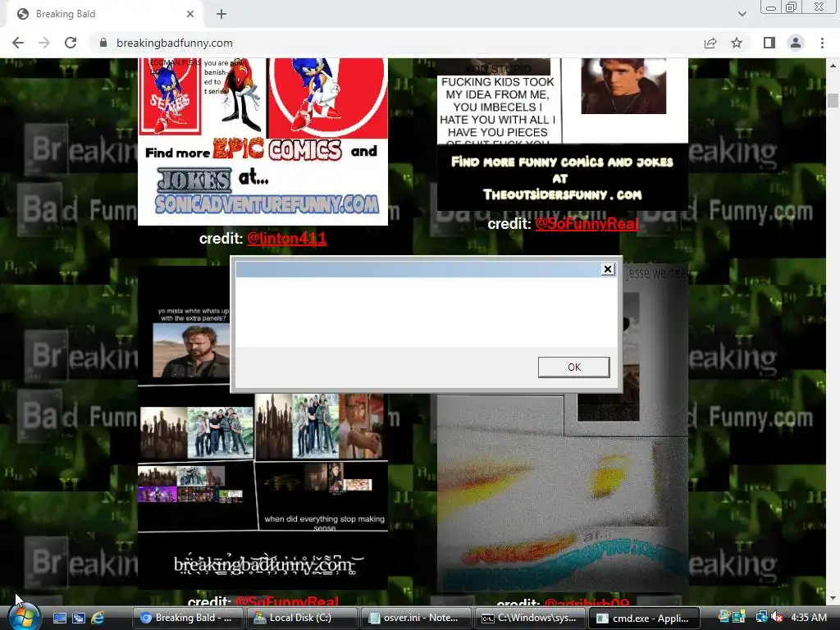Switch to the Local Disk (C:) taskbar window
840x630 pixels.
click(x=302, y=619)
